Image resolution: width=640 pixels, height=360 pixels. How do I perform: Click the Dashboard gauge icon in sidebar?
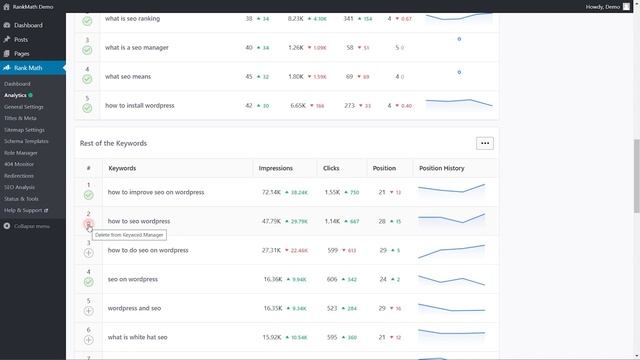[7, 25]
